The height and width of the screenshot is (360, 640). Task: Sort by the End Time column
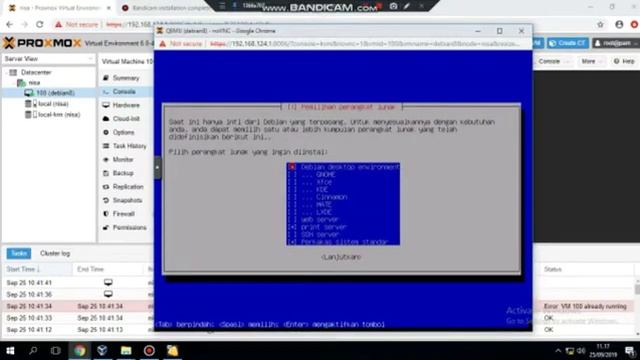click(91, 269)
